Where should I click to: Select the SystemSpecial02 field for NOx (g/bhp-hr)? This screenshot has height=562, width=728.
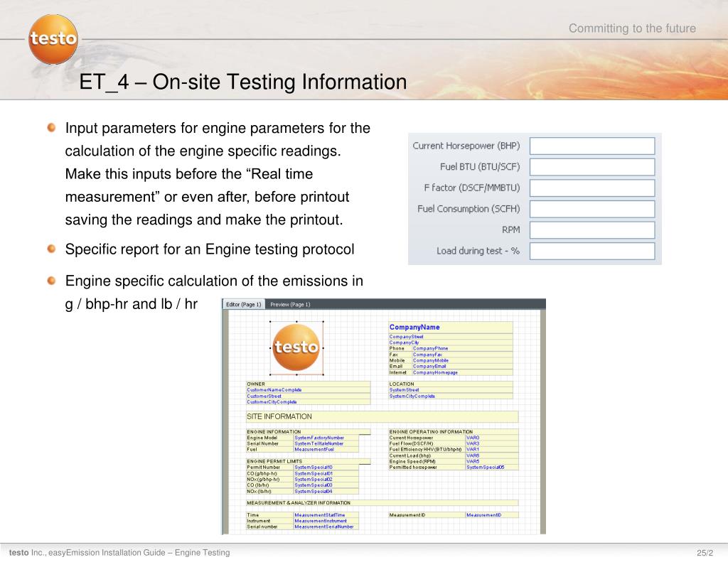(326, 480)
